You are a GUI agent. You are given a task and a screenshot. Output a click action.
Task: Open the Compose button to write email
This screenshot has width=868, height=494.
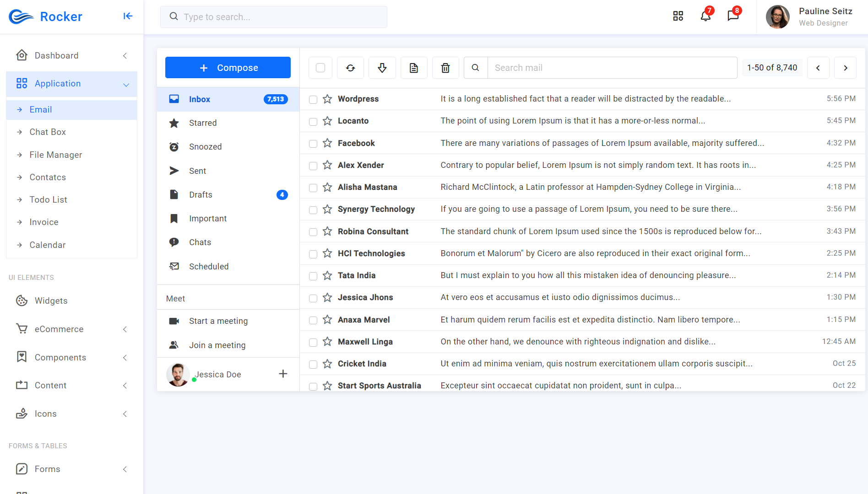[228, 67]
